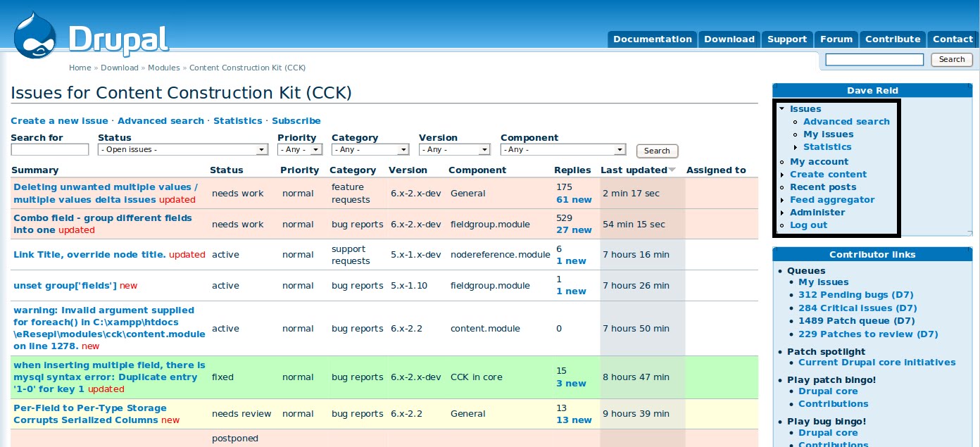Sort table by Version column header
The height and width of the screenshot is (447, 980).
pyautogui.click(x=408, y=170)
